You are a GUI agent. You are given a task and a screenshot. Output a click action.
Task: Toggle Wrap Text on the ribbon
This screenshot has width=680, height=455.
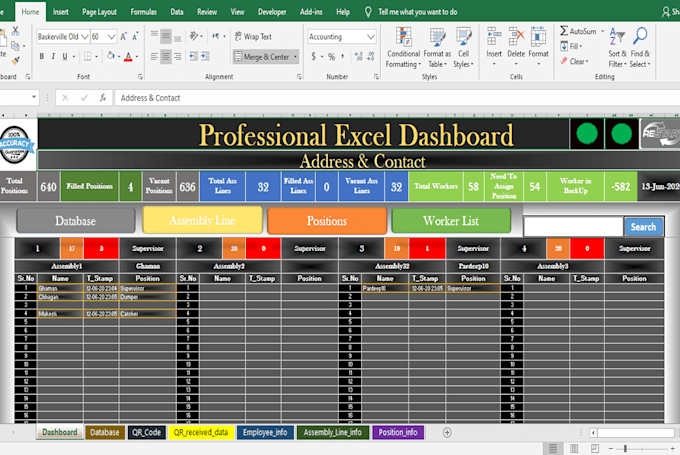(x=251, y=37)
